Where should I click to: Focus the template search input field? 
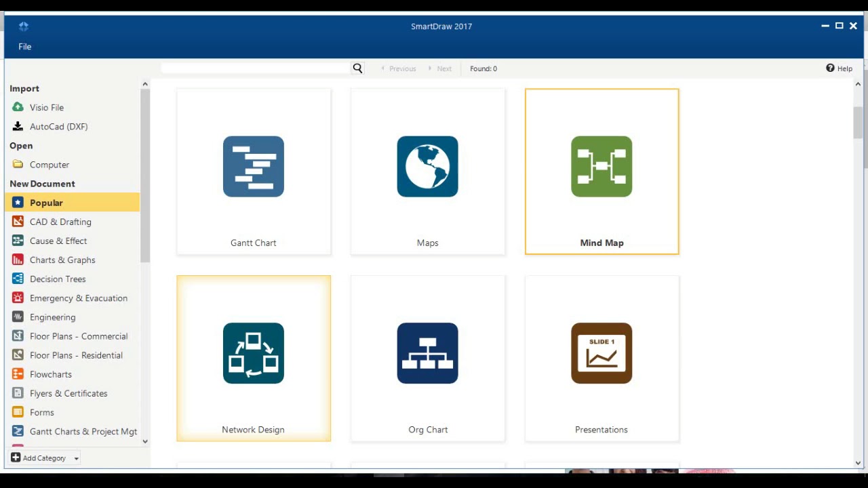coord(256,68)
